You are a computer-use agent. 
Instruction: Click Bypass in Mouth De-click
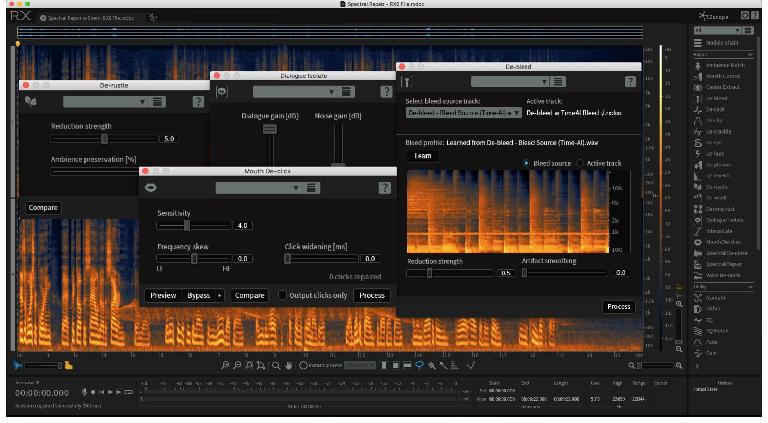198,295
